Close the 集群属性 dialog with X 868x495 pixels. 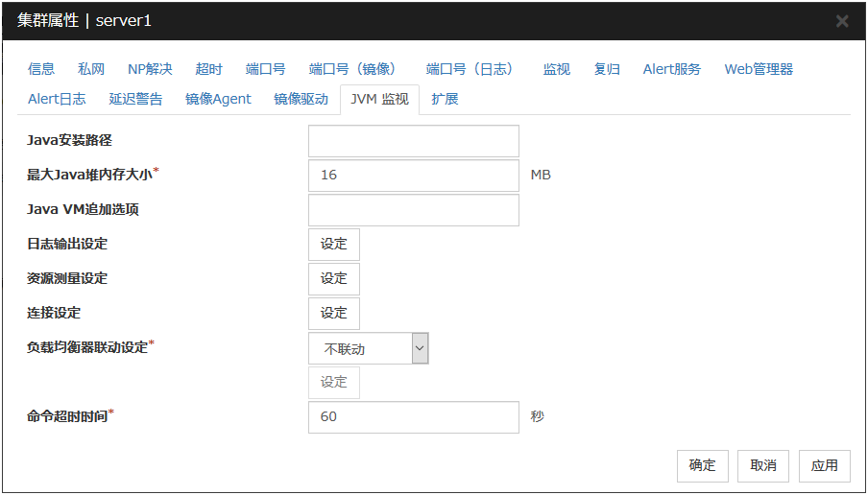click(x=841, y=21)
